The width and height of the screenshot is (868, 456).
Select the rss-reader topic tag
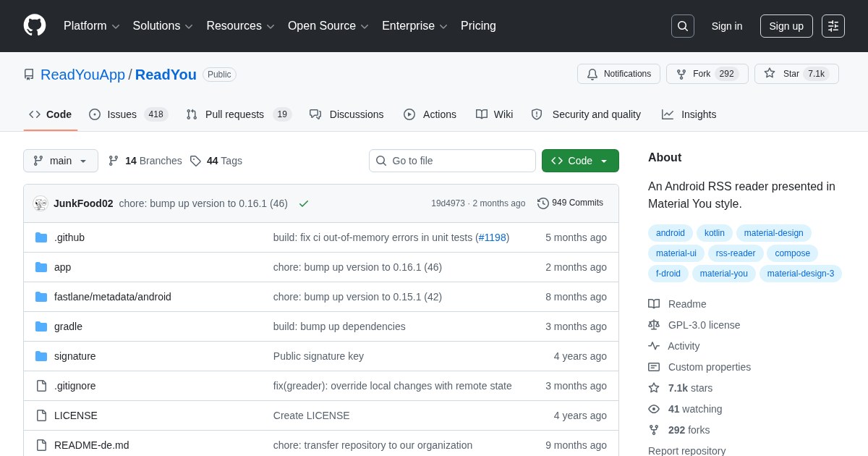pos(736,253)
